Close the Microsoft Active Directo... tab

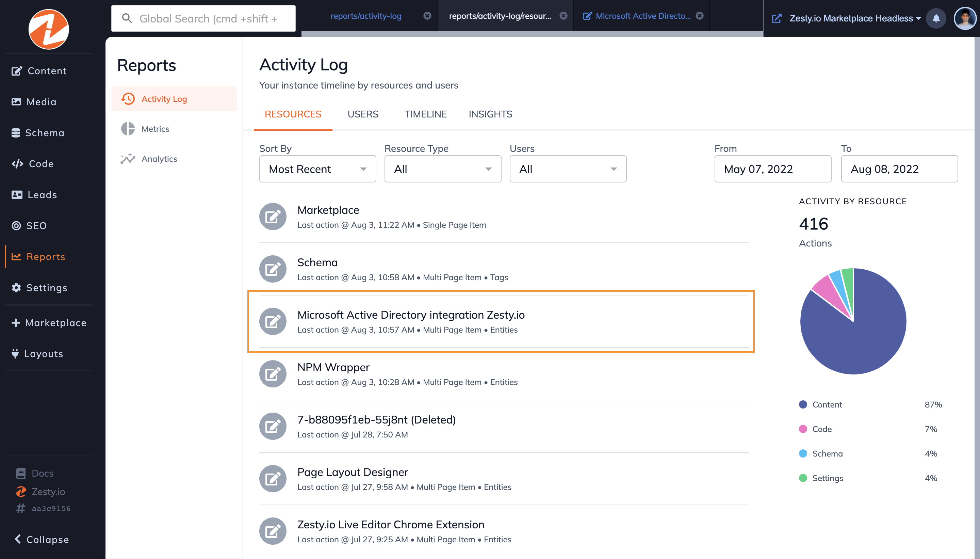(x=700, y=16)
